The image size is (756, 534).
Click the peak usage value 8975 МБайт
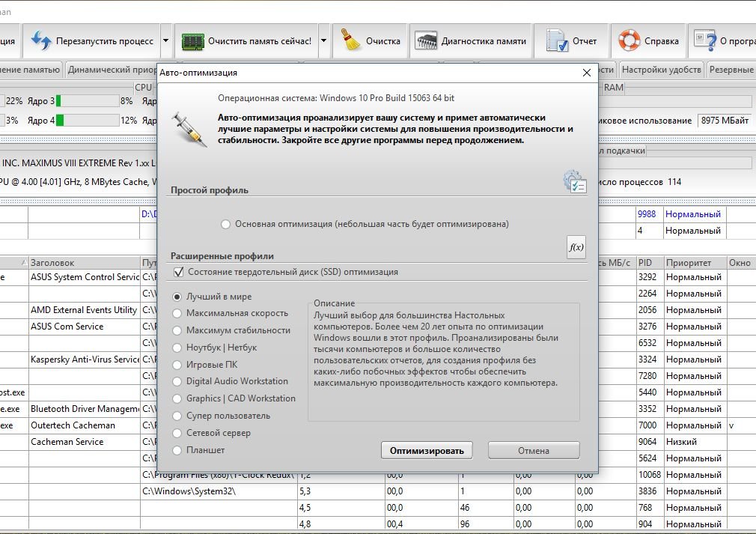click(725, 121)
